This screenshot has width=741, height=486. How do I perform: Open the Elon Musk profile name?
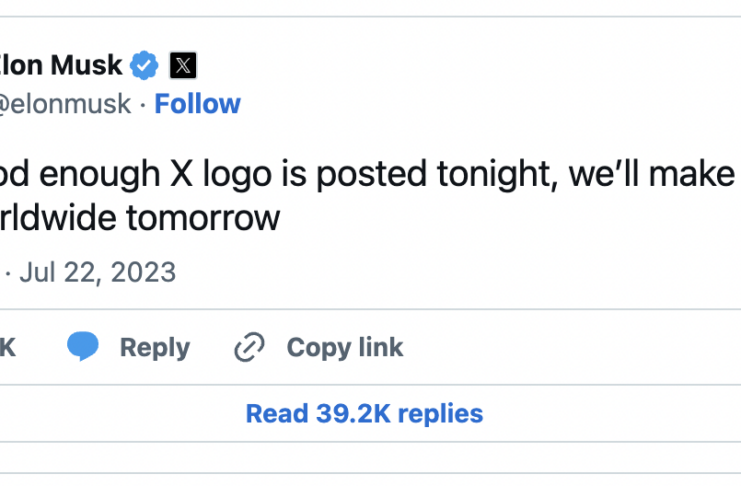(x=61, y=66)
